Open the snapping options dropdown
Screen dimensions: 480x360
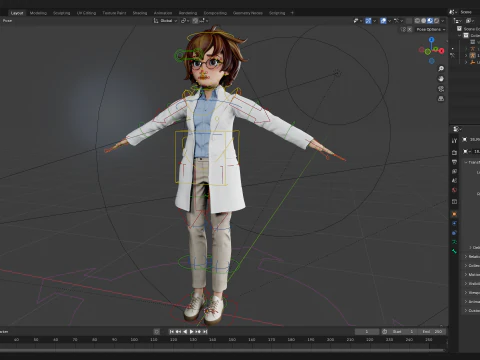click(x=204, y=21)
